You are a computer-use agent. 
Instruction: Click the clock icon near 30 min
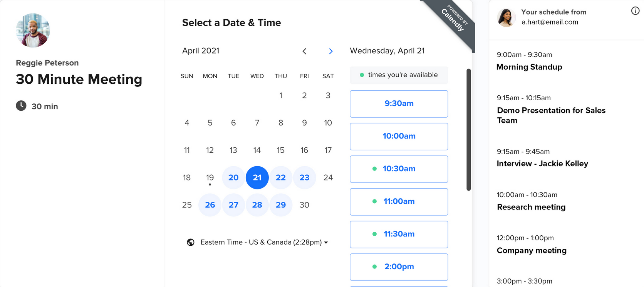[21, 106]
